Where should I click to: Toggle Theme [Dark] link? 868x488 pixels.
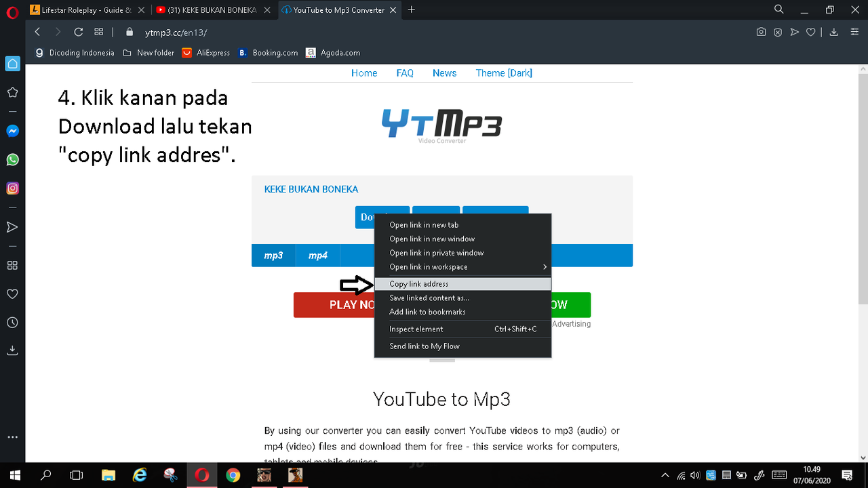[x=504, y=73]
